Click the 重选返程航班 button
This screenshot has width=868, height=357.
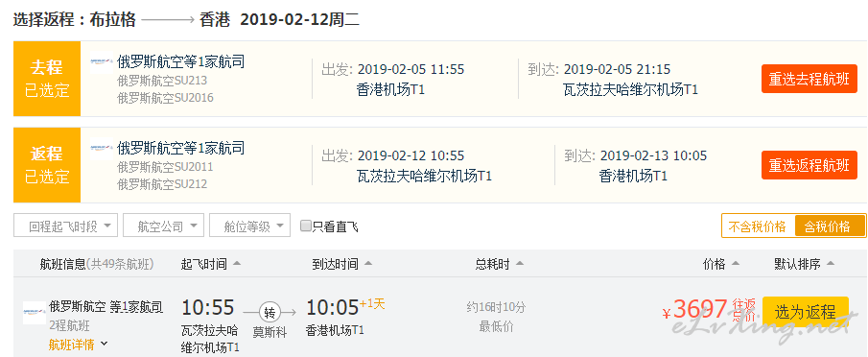(809, 165)
